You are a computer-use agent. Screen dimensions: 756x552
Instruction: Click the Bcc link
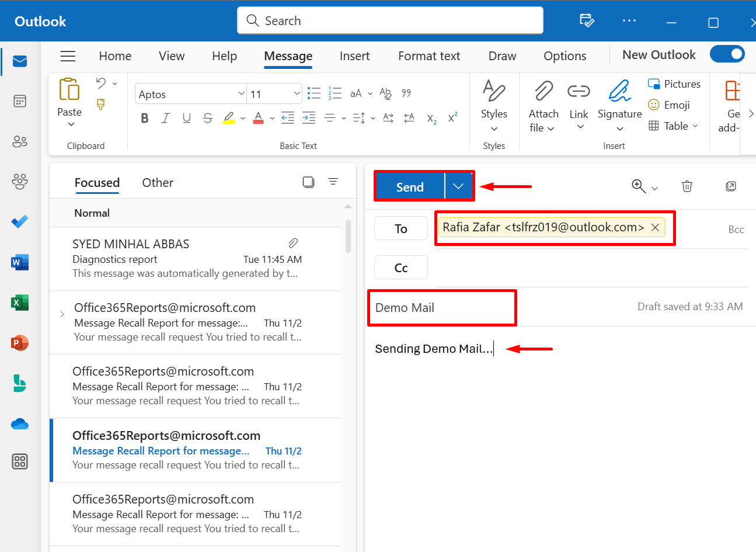[x=736, y=230]
